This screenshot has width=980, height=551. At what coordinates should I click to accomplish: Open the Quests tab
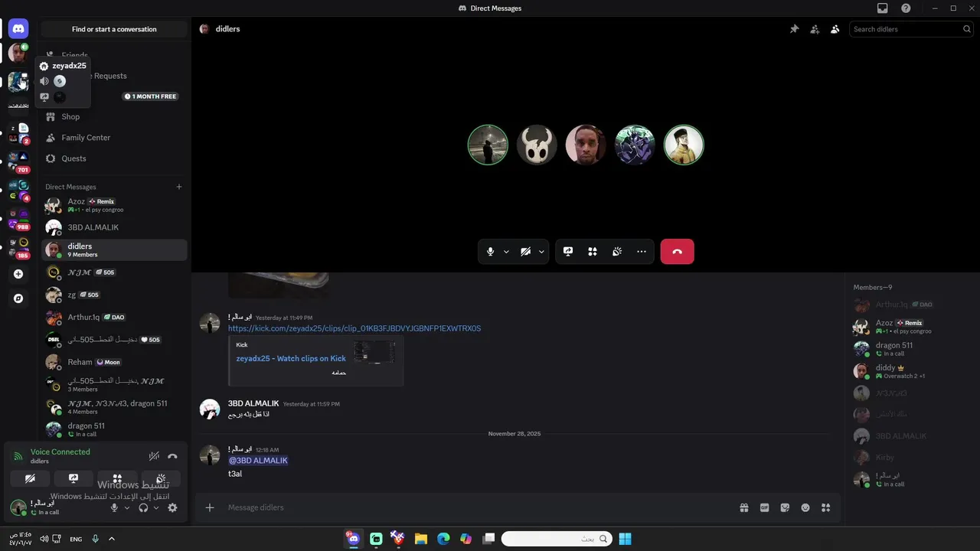coord(114,158)
